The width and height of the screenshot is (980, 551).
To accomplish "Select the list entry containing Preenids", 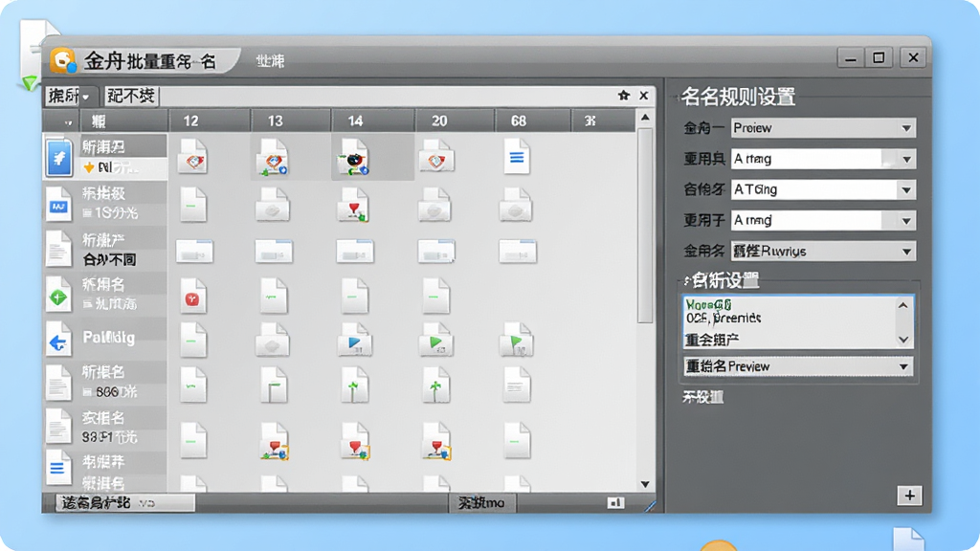I will tap(724, 318).
